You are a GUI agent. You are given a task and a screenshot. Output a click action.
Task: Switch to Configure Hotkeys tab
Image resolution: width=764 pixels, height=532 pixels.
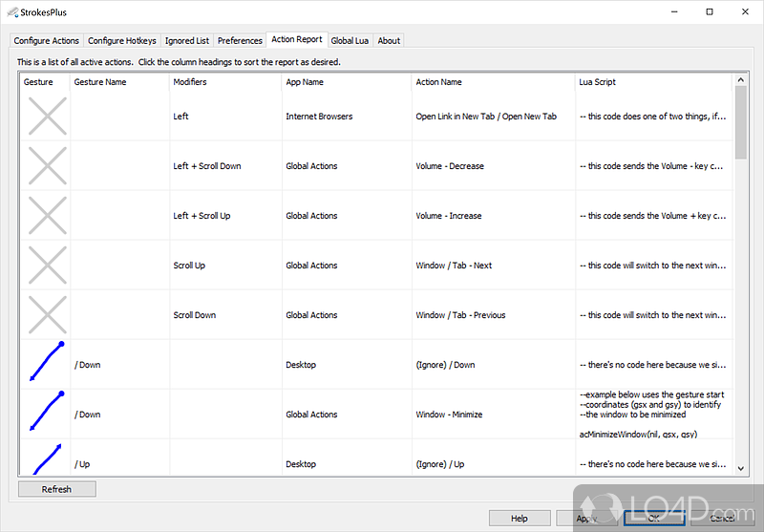[122, 40]
